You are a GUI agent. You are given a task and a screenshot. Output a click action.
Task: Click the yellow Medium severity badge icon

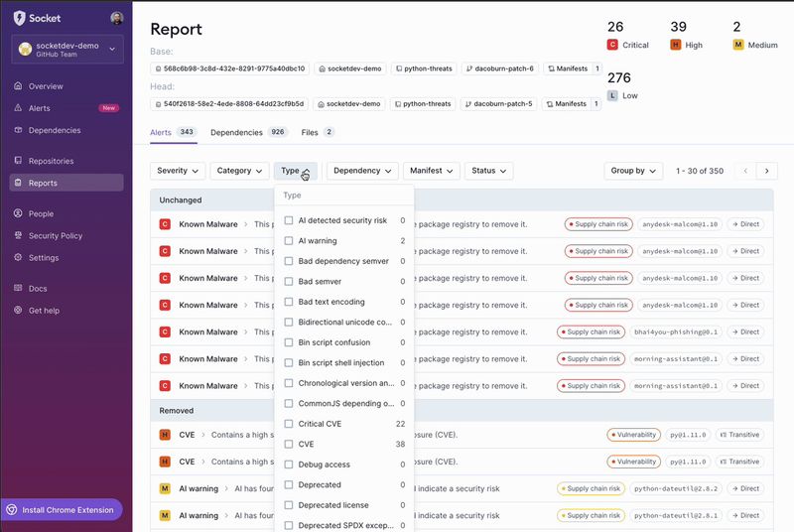[738, 45]
